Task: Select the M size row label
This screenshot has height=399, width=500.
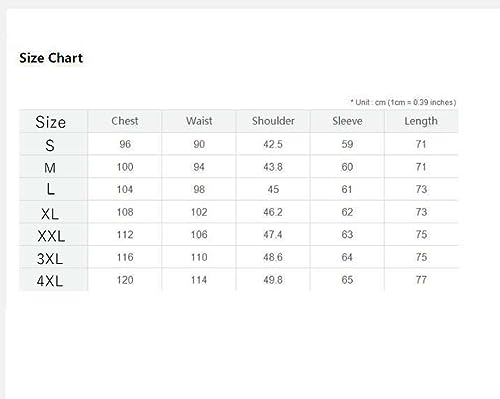Action: (x=50, y=168)
